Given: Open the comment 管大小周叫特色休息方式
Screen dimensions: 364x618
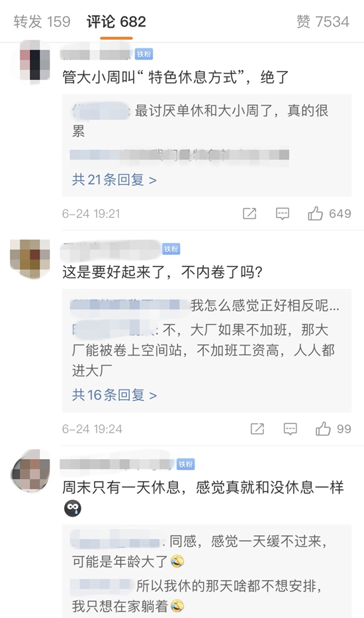Looking at the screenshot, I should coord(176,77).
